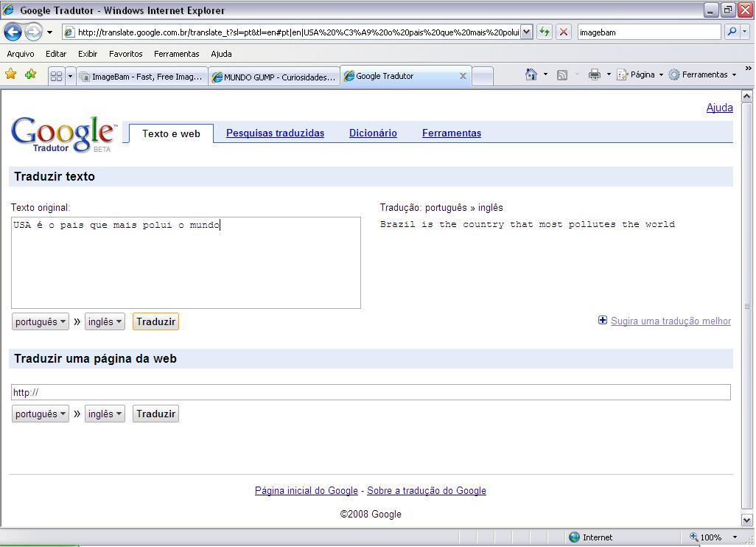Open the Sobre a tradução do Google link

(x=427, y=490)
